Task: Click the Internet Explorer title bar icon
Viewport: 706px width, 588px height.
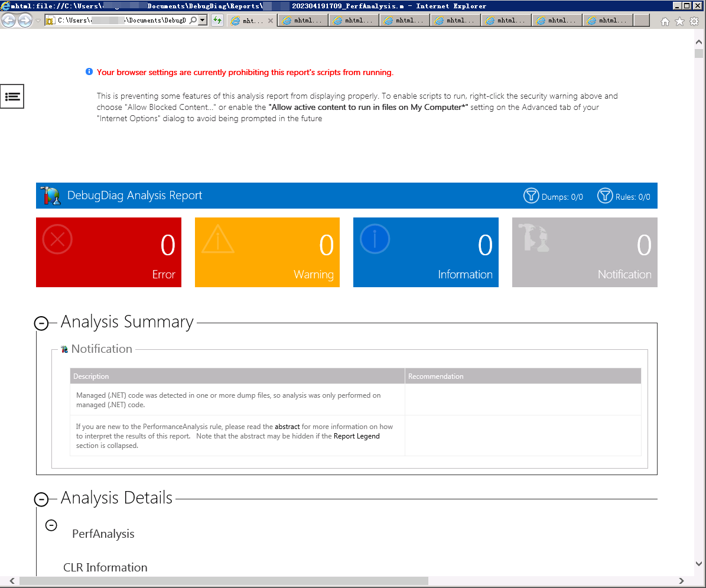Action: tap(5, 6)
